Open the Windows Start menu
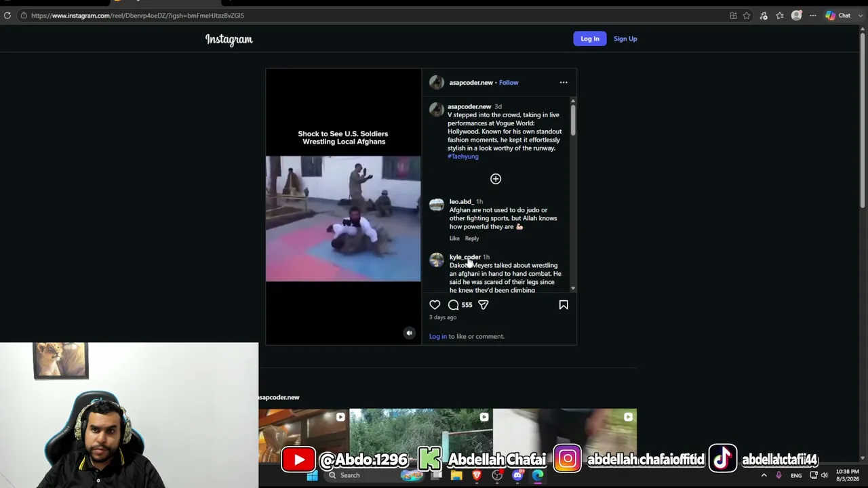 coord(312,475)
